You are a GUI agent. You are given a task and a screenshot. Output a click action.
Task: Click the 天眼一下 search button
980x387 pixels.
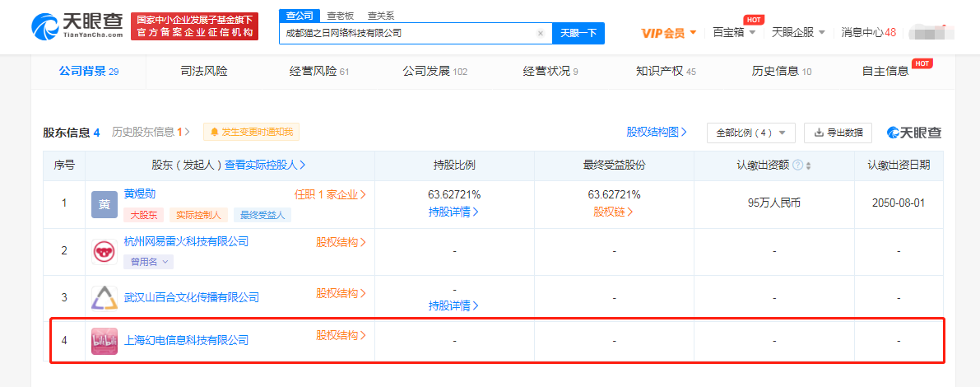coord(578,34)
